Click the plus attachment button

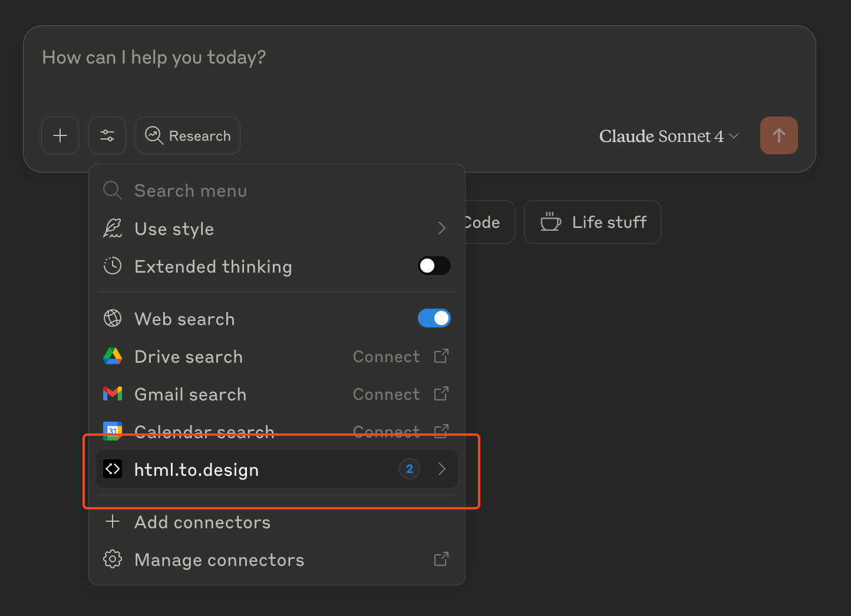60,135
